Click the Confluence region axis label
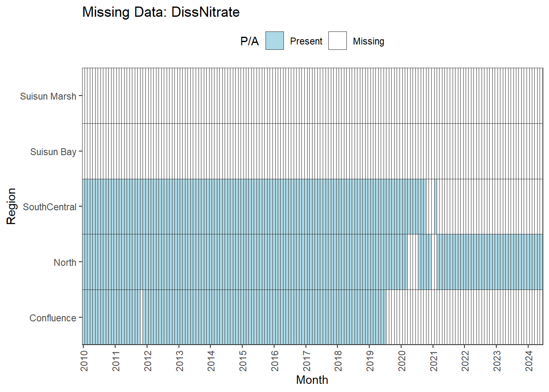The height and width of the screenshot is (392, 549). pos(53,318)
